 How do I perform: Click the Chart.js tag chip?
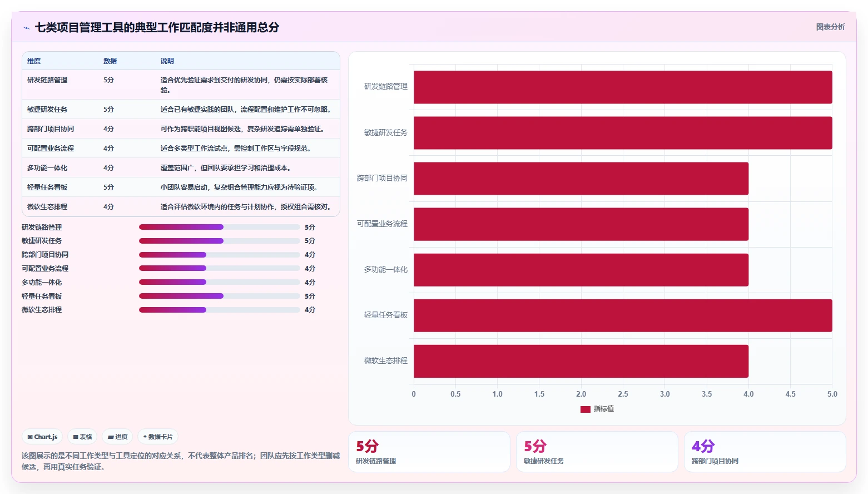coord(43,437)
